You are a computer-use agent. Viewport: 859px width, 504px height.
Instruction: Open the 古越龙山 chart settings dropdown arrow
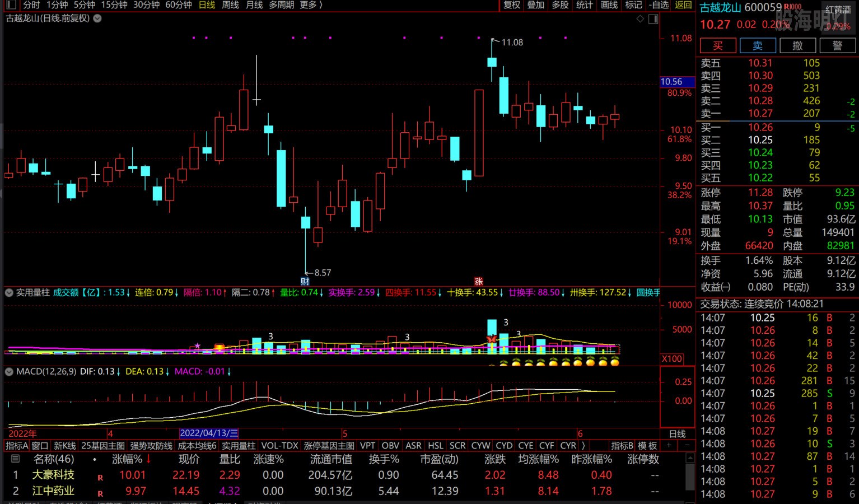[x=97, y=18]
